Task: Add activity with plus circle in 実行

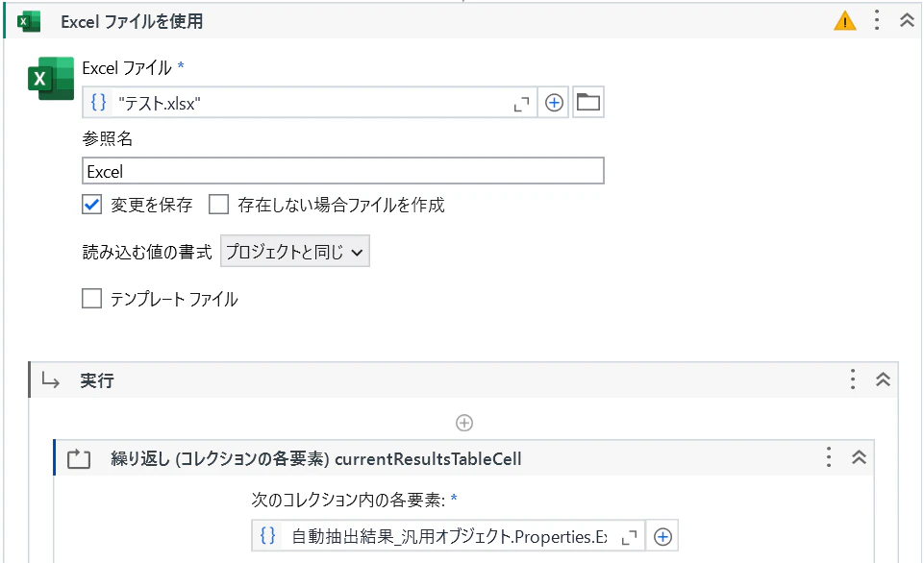Action: tap(464, 423)
